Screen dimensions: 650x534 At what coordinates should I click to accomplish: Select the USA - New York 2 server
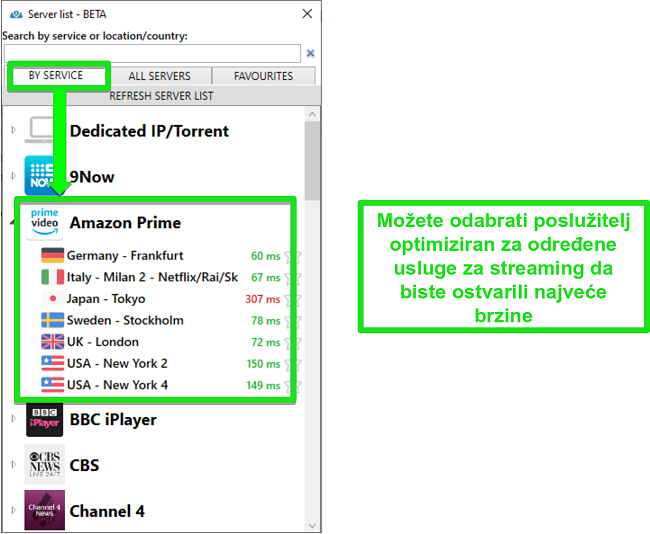tap(117, 363)
